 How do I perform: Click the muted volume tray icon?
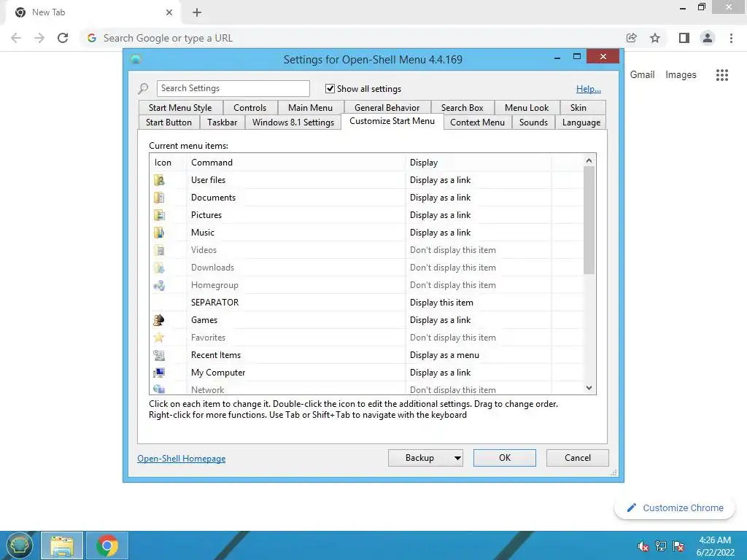click(643, 546)
